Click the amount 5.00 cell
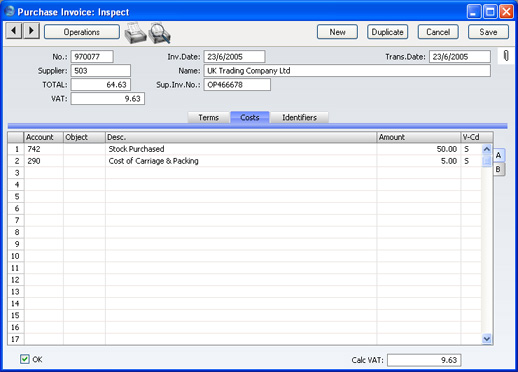The image size is (518, 372). (x=419, y=161)
